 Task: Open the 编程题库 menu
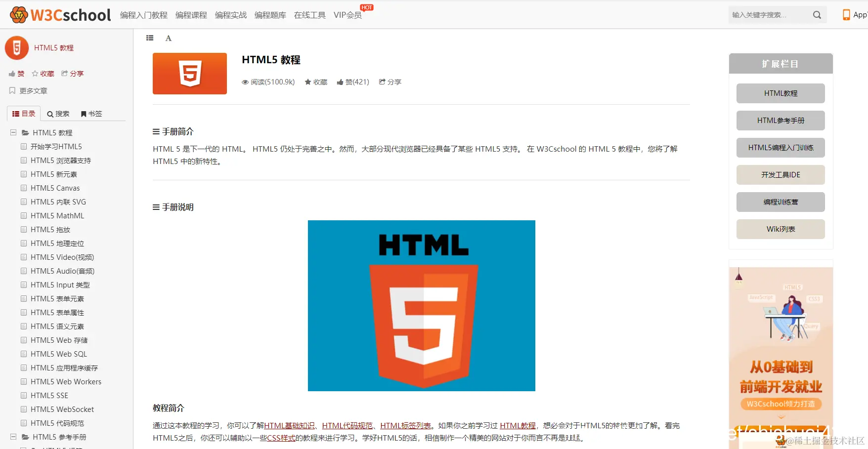coord(270,15)
